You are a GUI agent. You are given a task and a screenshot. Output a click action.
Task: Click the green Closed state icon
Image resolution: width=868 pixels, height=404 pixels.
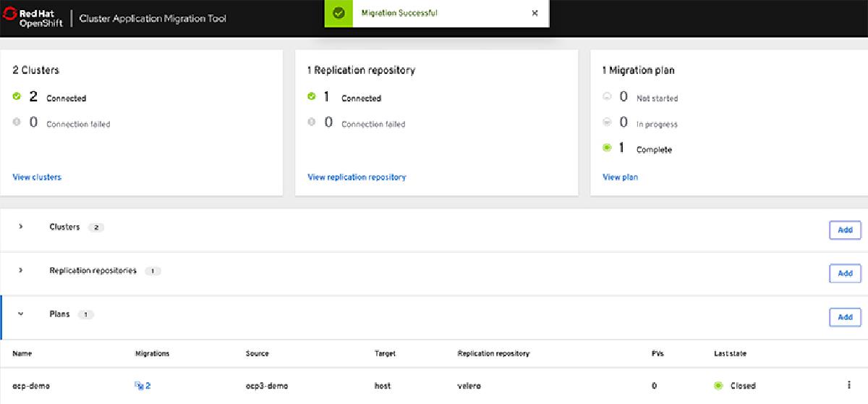[718, 386]
